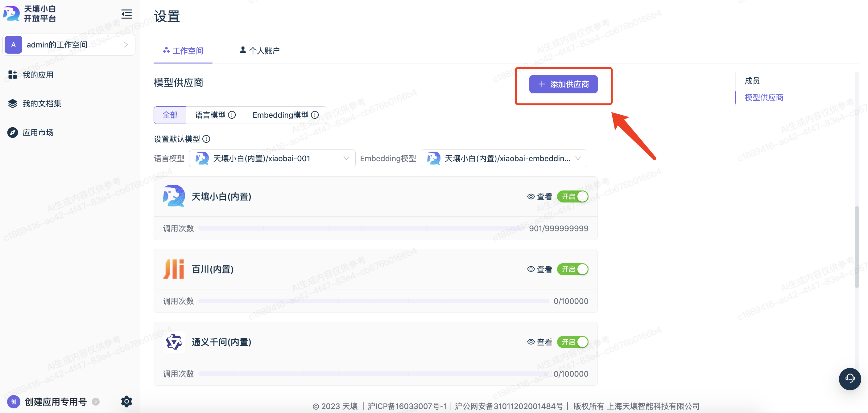
Task: Open customer support headset button
Action: coord(850,379)
